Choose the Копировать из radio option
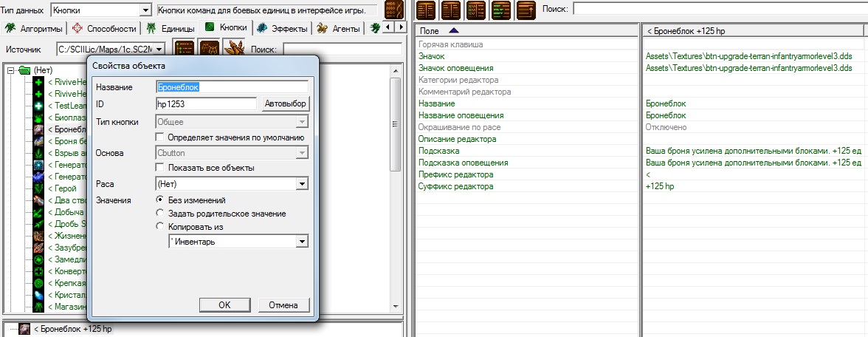Screen dimensions: 868x337 (x=160, y=227)
